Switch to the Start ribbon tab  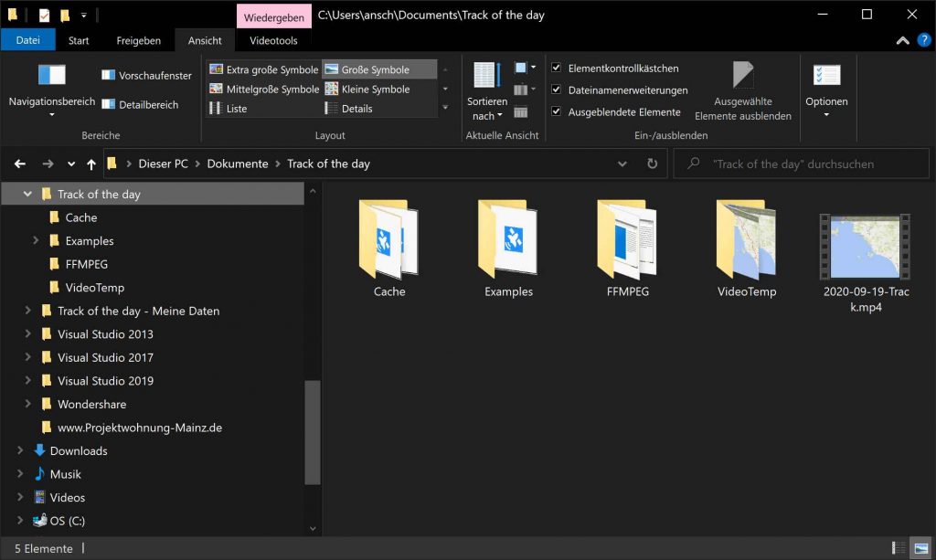[78, 40]
